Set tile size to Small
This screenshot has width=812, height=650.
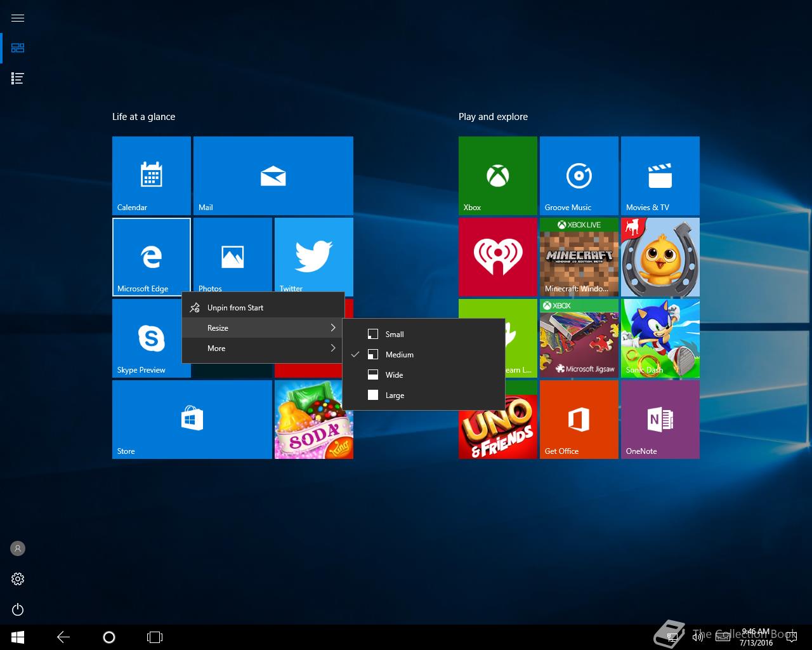(x=424, y=335)
